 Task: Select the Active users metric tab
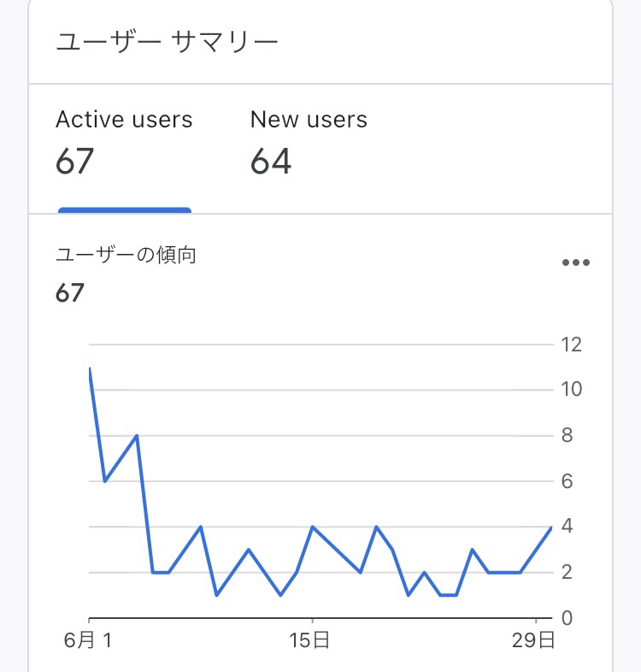(x=124, y=144)
